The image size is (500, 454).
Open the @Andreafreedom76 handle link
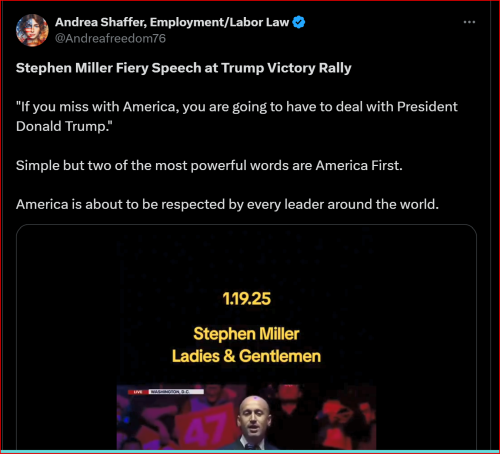pos(110,39)
